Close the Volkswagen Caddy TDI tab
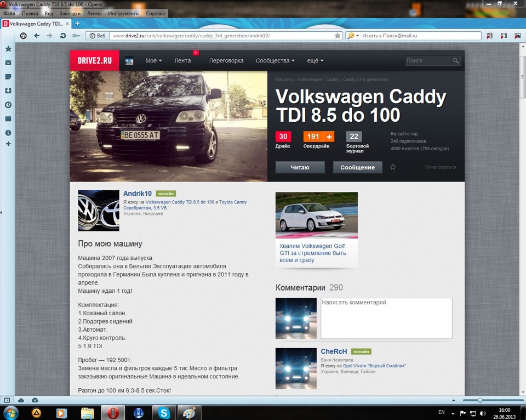Viewport: 526px width, 420px height. click(x=67, y=24)
